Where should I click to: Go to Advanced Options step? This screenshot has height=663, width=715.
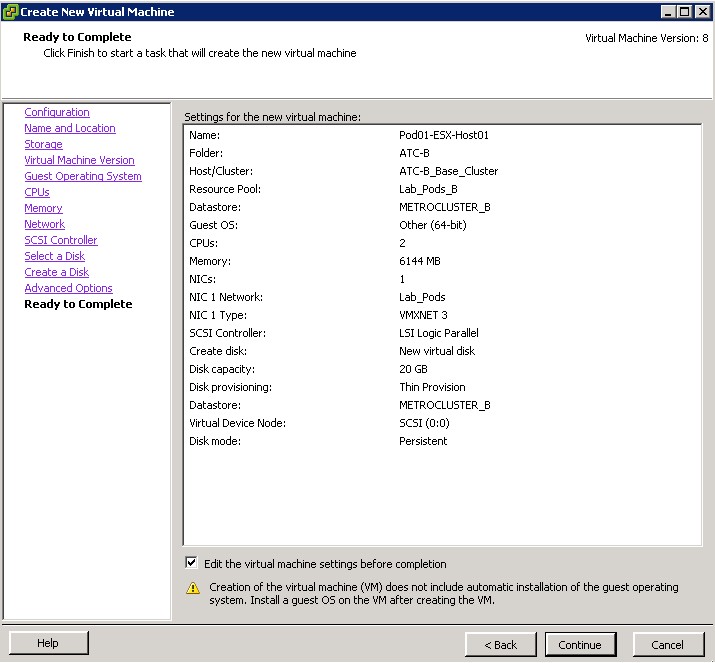point(68,288)
